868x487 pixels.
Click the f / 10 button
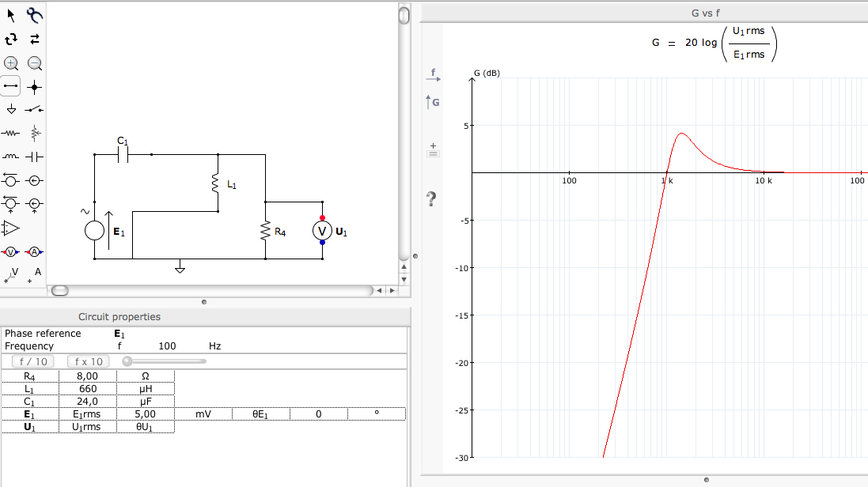(x=33, y=361)
